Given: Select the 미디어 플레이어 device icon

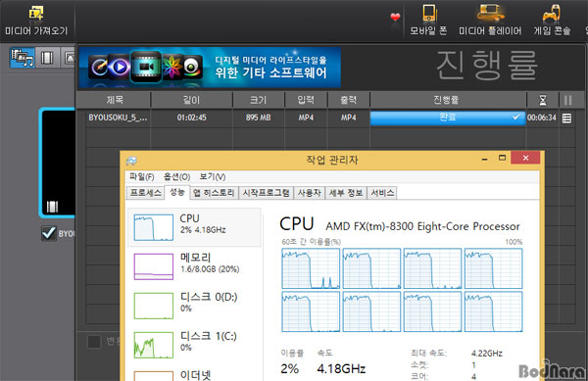Looking at the screenshot, I should [490, 21].
